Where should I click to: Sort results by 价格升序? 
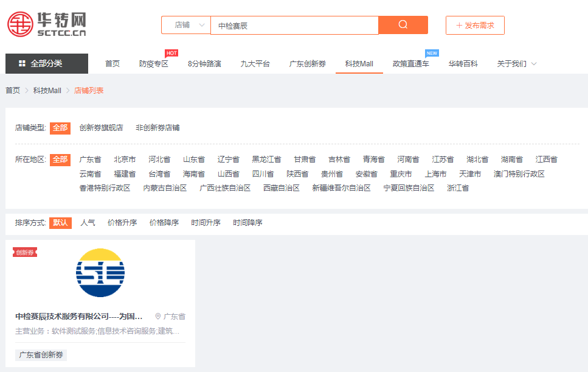click(122, 223)
